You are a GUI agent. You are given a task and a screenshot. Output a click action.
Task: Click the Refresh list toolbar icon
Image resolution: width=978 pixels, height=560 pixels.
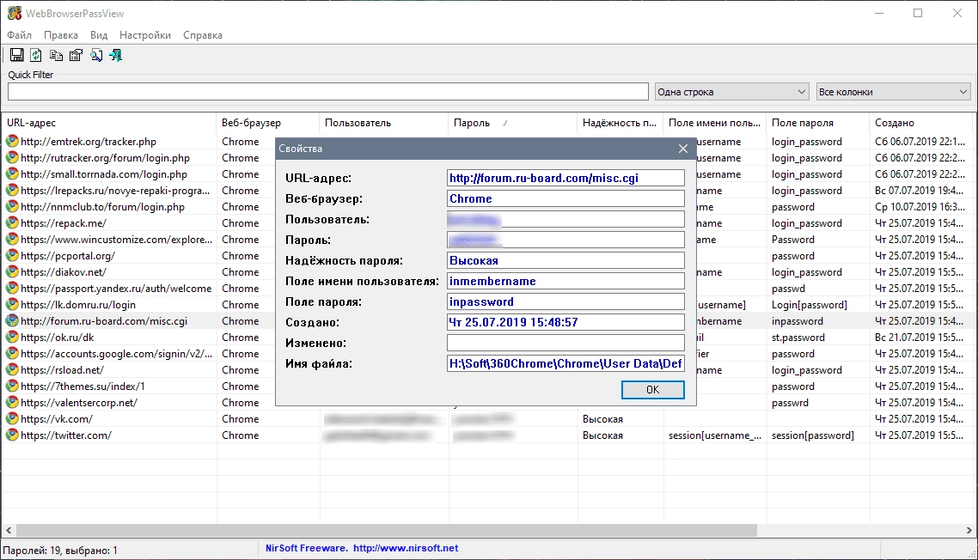click(x=36, y=56)
